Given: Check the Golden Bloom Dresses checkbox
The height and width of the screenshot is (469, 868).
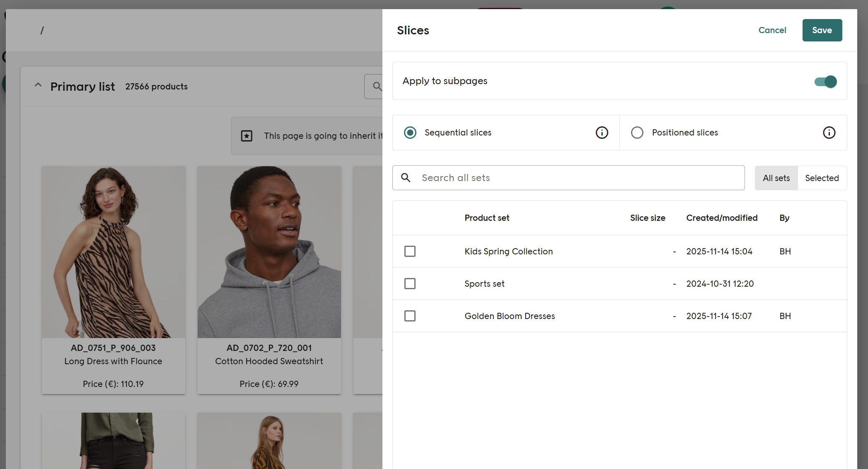Looking at the screenshot, I should click(410, 316).
